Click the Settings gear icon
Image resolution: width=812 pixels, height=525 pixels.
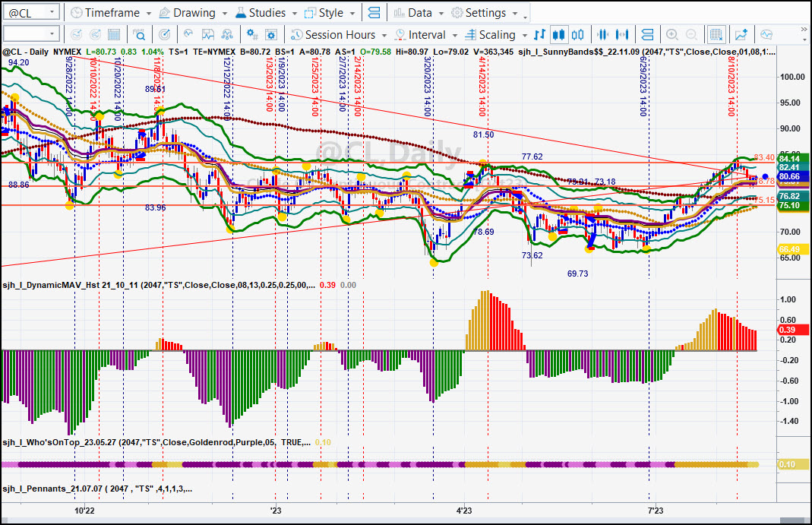(x=457, y=12)
